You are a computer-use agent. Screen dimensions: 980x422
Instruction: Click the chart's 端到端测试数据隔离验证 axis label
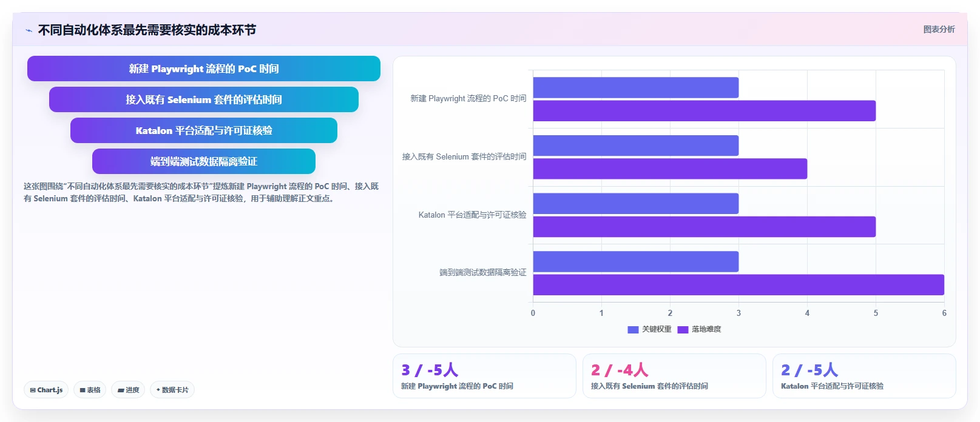pyautogui.click(x=483, y=273)
